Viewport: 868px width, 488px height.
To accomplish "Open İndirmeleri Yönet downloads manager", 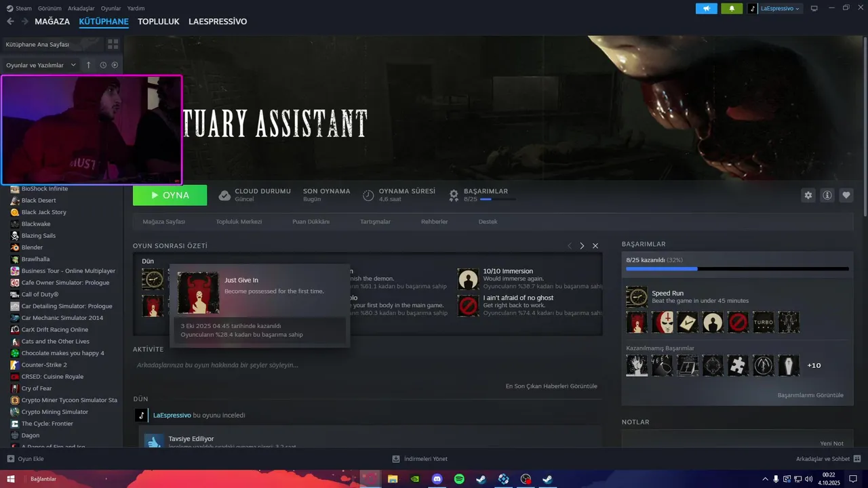I will [x=420, y=459].
